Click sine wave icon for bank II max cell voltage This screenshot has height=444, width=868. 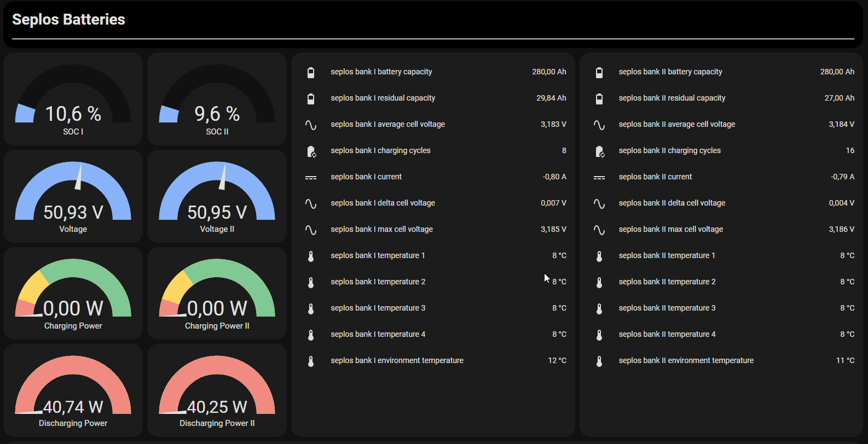(x=599, y=230)
